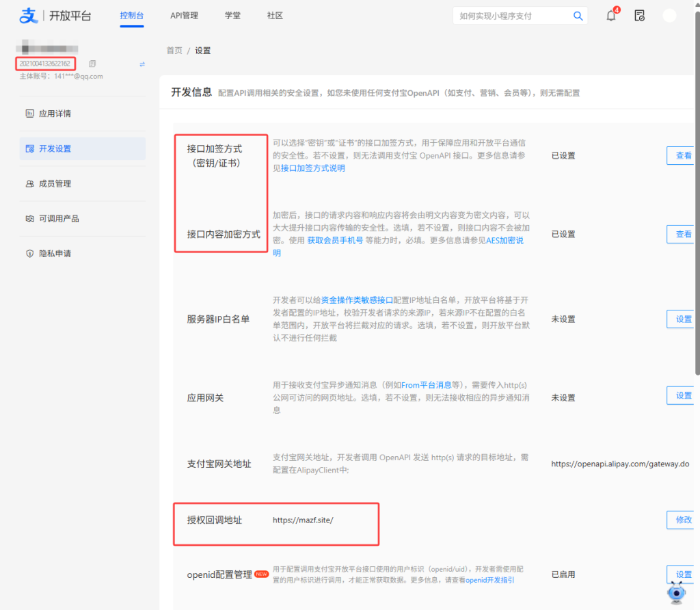This screenshot has height=610, width=700.
Task: Click the 开发信息 heading
Action: click(191, 92)
